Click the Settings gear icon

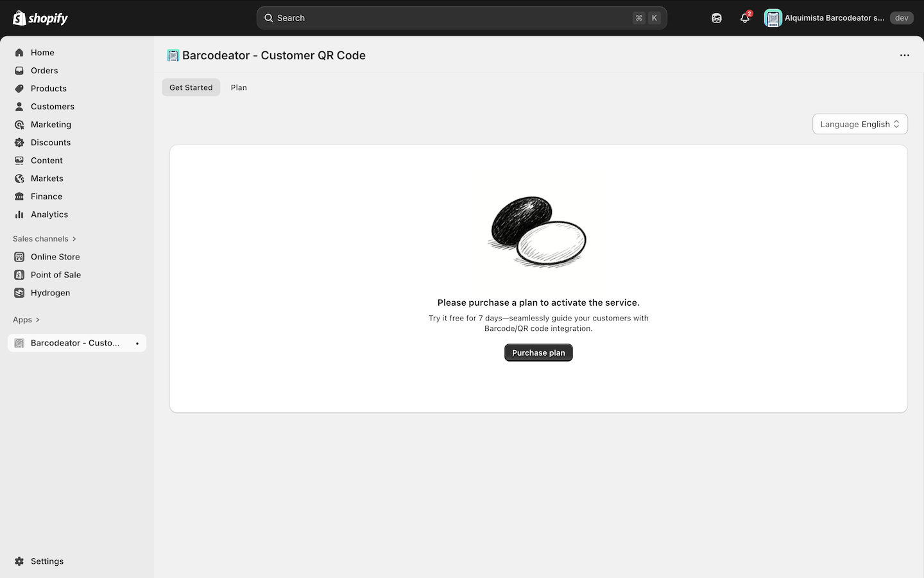[x=19, y=561]
